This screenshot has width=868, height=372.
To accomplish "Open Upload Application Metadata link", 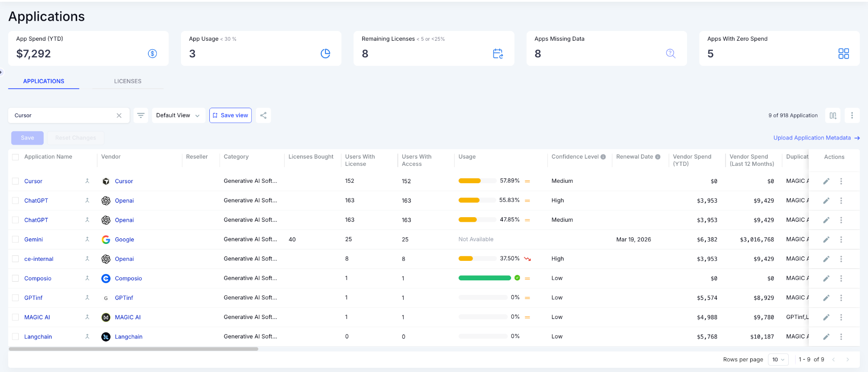I will click(x=816, y=138).
